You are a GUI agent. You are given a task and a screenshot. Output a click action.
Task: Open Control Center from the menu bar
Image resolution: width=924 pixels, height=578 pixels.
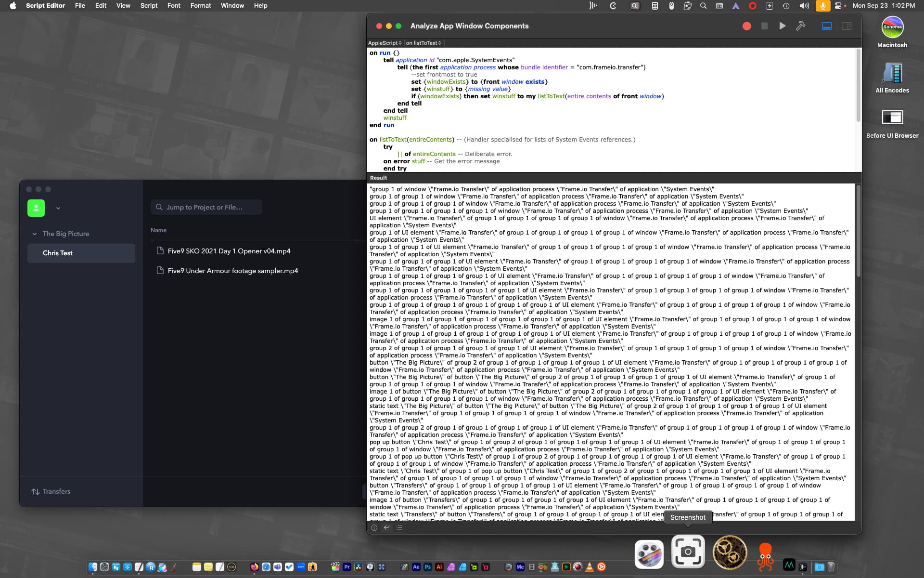pyautogui.click(x=838, y=5)
